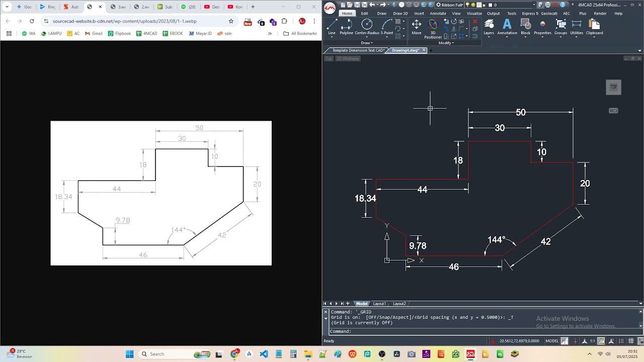
Task: Expand the Draw panel dropdown
Action: [x=367, y=43]
